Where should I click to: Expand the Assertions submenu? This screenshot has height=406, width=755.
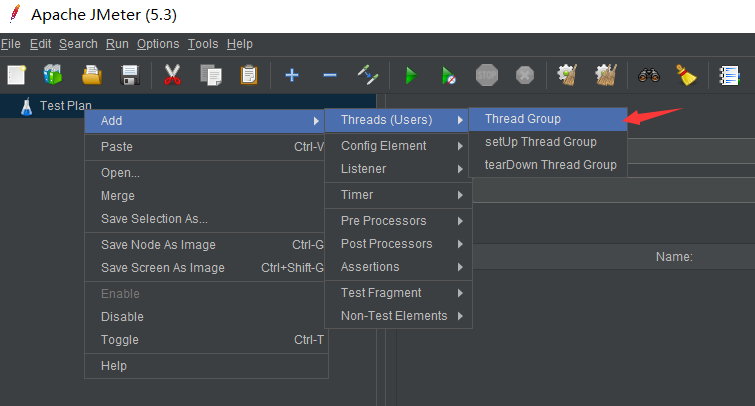(x=397, y=267)
